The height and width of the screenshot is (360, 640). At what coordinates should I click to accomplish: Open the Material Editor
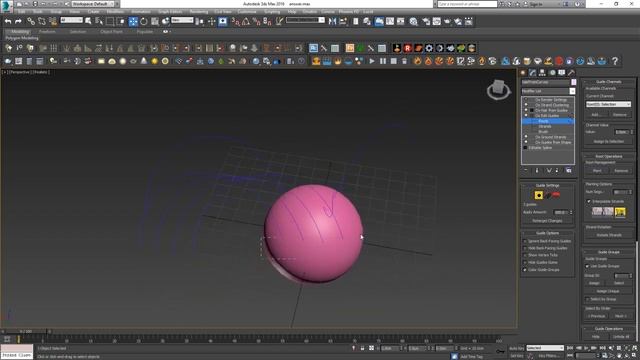coord(413,21)
